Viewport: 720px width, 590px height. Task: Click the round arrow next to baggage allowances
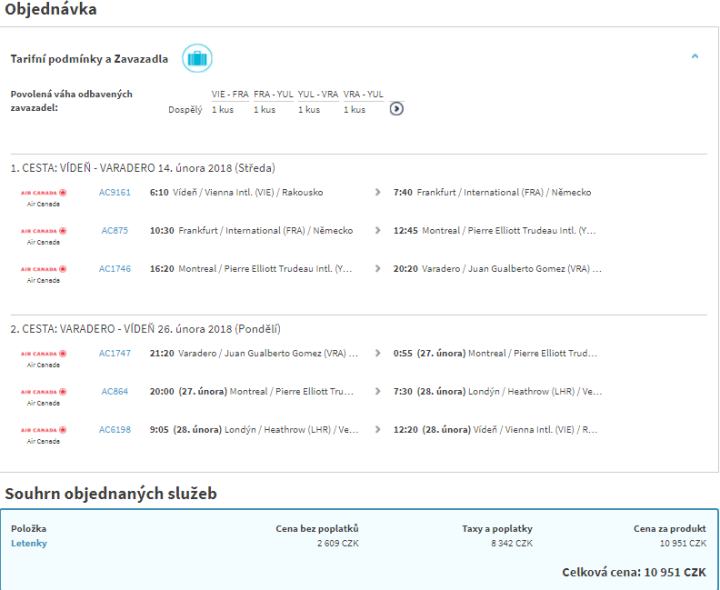pyautogui.click(x=396, y=109)
